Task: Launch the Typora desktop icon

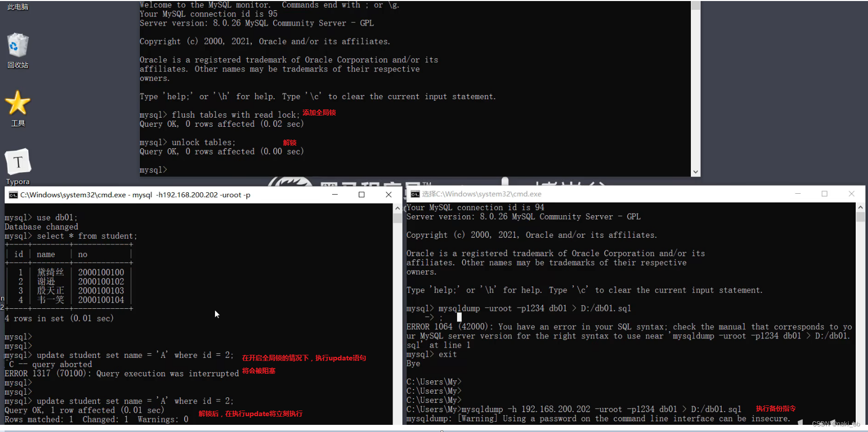Action: click(x=18, y=167)
